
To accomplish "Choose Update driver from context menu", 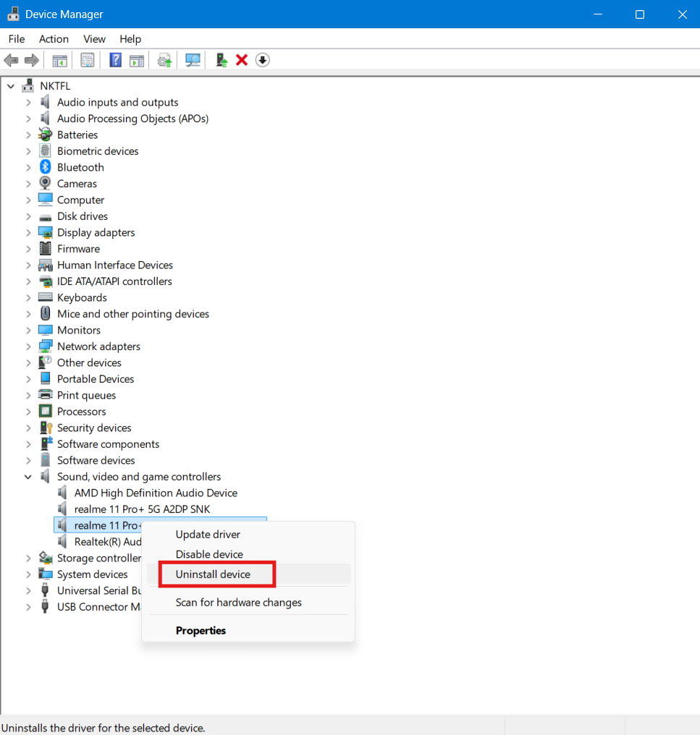I will pos(248,535).
